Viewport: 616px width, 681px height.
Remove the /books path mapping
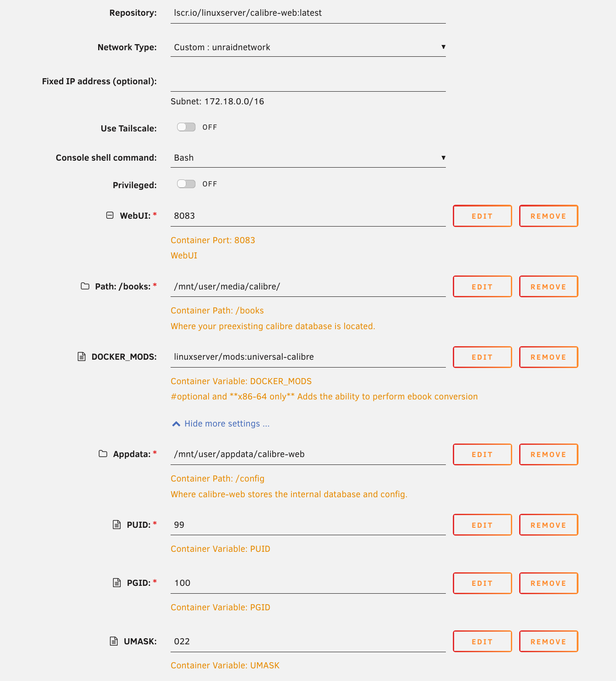pos(548,286)
